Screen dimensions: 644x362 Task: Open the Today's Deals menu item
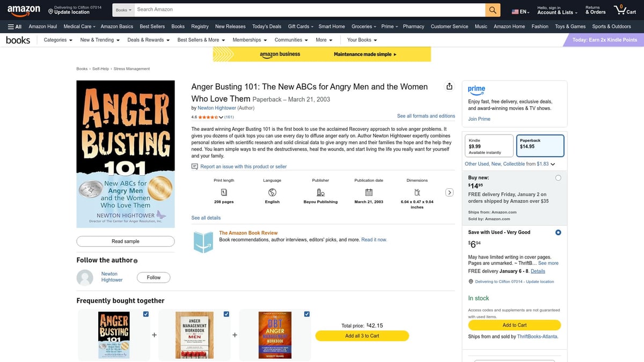point(266,26)
